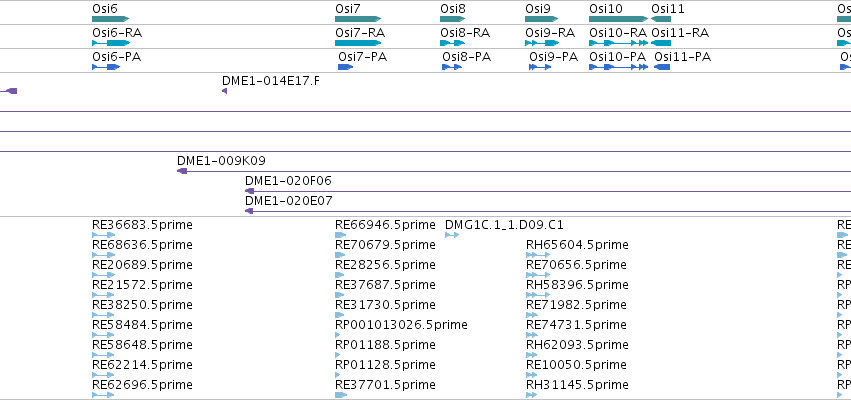851x400 pixels.
Task: Click the Osi11-RA transcript
Action: (x=661, y=43)
